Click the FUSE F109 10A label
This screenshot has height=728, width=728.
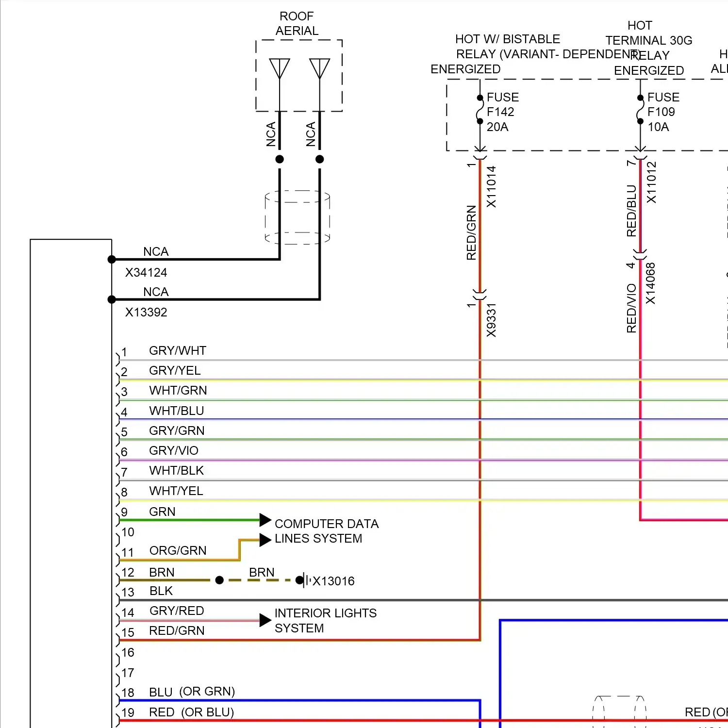[663, 112]
